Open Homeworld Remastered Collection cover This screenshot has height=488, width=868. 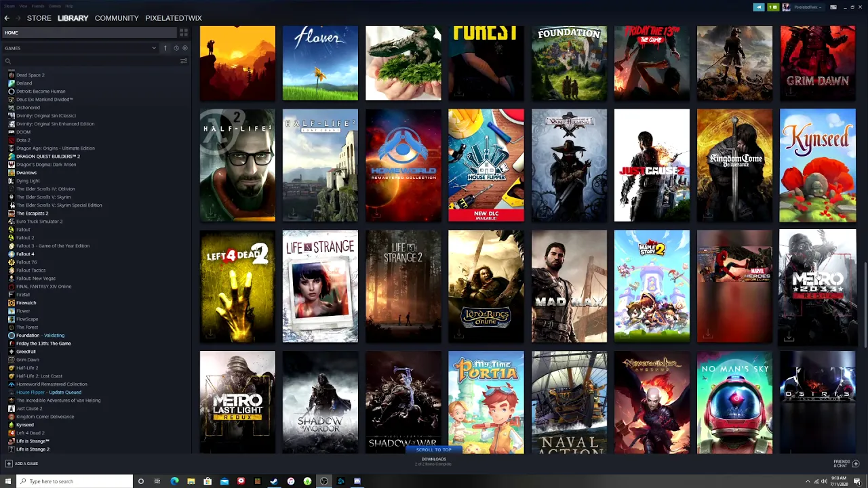click(x=403, y=165)
